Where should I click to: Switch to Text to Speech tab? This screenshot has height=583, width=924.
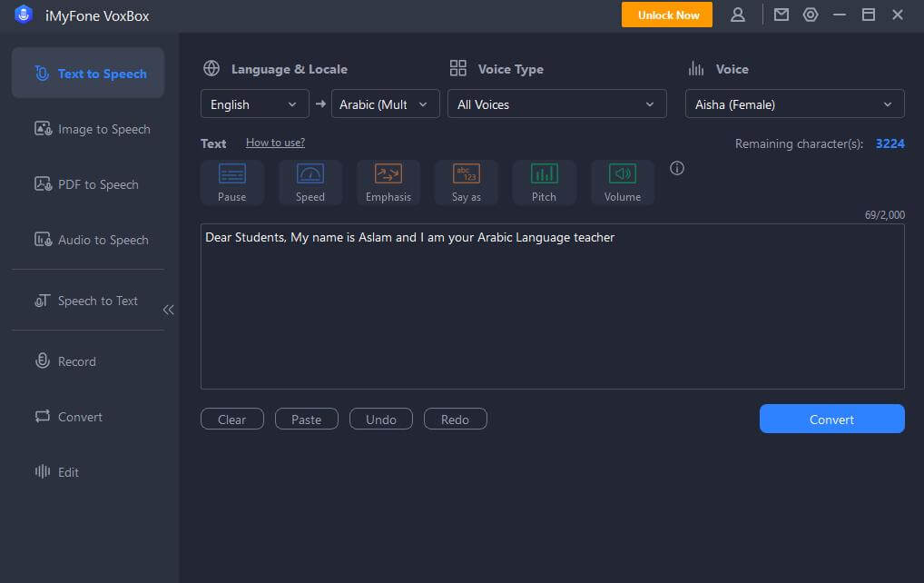pos(88,73)
